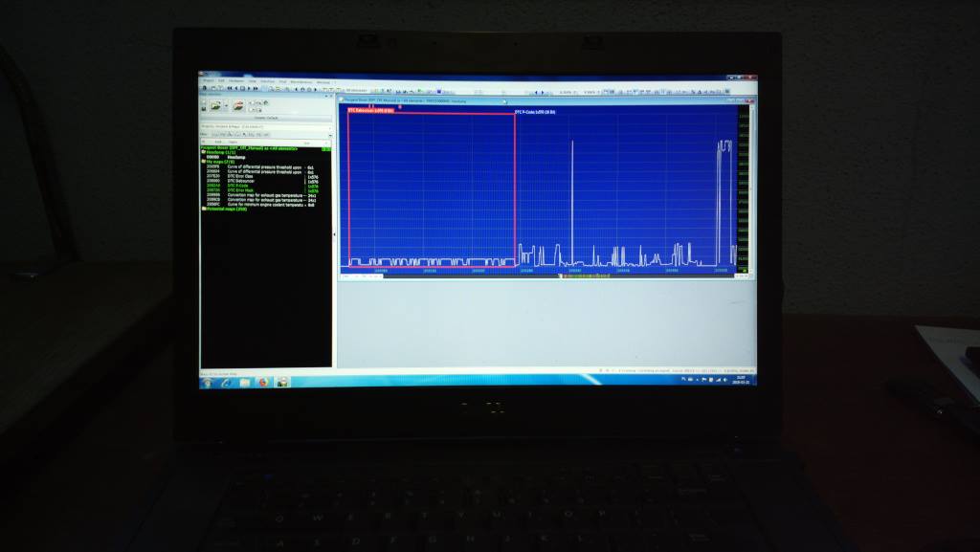Click the jump-to-last double-arrow toolbar icon
The width and height of the screenshot is (980, 552).
point(256,89)
